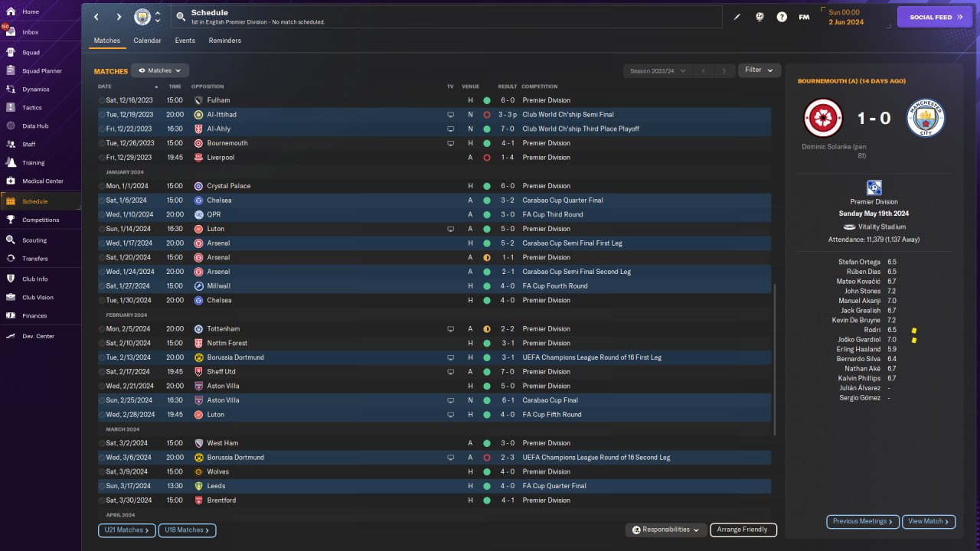Toggle the marker beside Brentford 3/30/2024

pyautogui.click(x=102, y=500)
